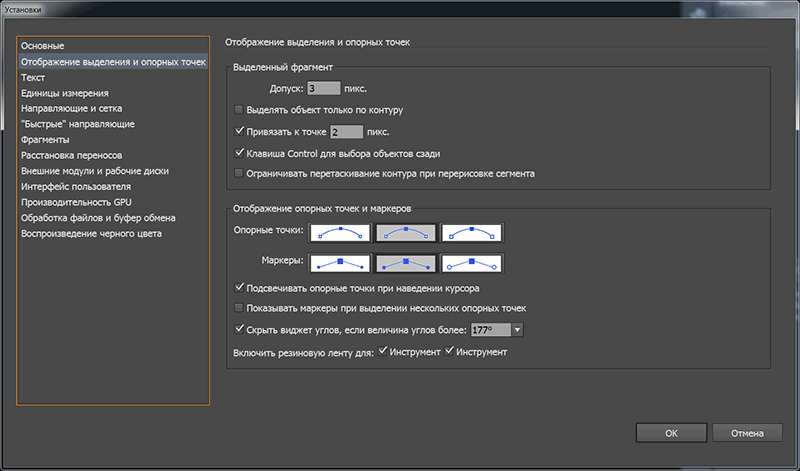Enable Выделять объект только по контуру
Viewport: 800px width, 471px height.
(x=238, y=109)
